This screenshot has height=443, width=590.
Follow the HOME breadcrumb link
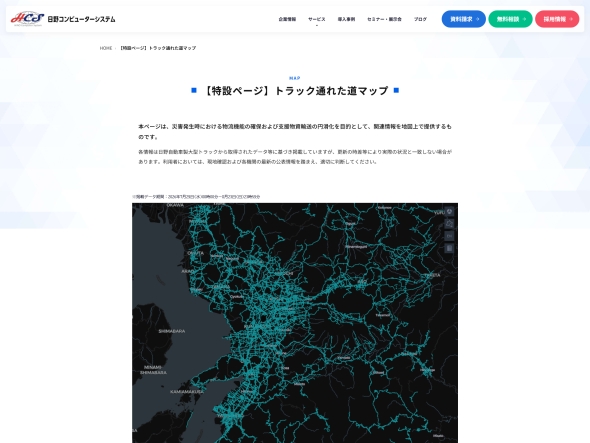106,48
